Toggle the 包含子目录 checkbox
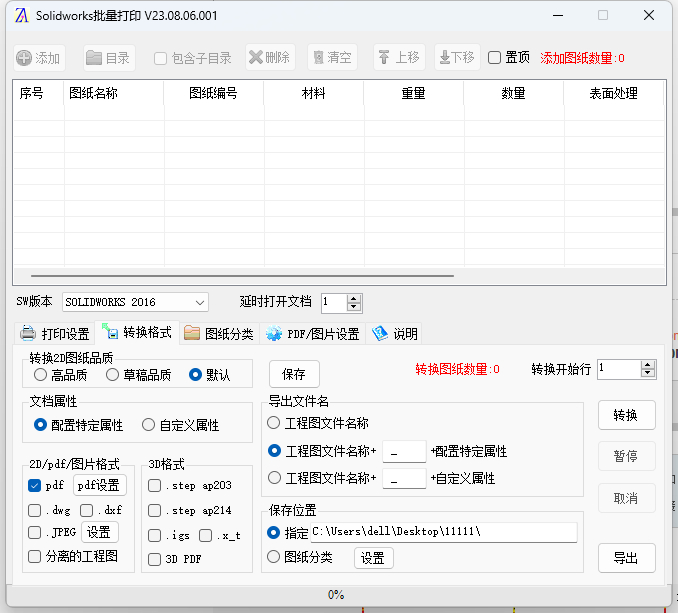 (160, 58)
